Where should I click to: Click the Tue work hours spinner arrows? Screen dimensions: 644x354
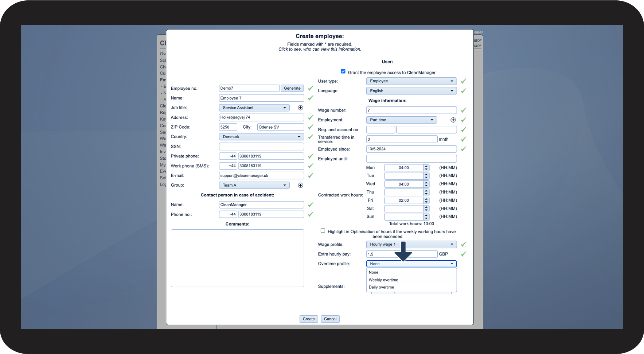(426, 176)
